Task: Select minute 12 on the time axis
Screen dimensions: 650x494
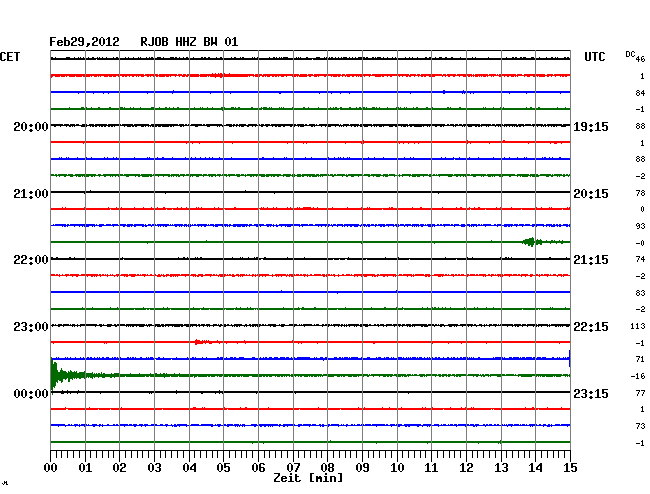Action: click(466, 467)
